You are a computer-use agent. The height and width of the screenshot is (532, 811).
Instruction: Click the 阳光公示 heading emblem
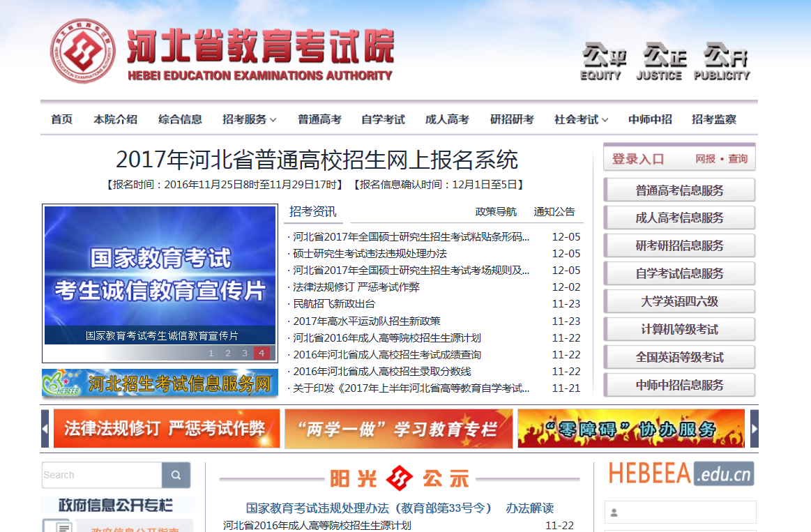(x=400, y=478)
